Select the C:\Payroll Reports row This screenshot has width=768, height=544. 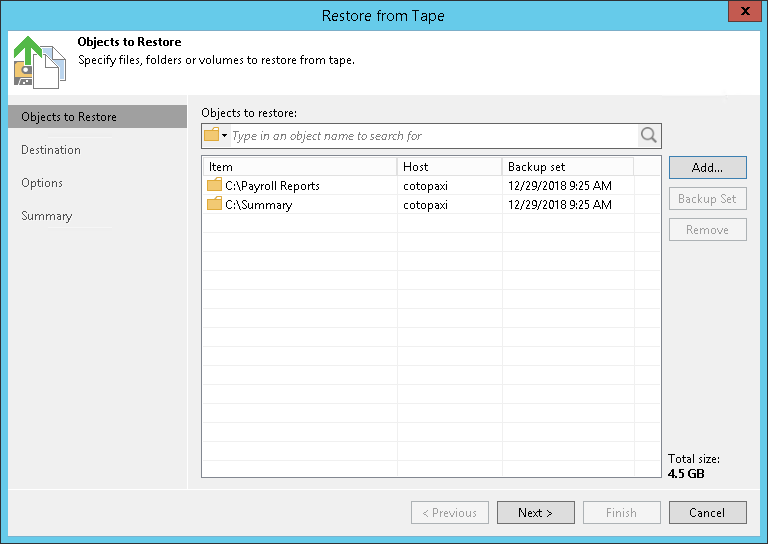[x=431, y=186]
